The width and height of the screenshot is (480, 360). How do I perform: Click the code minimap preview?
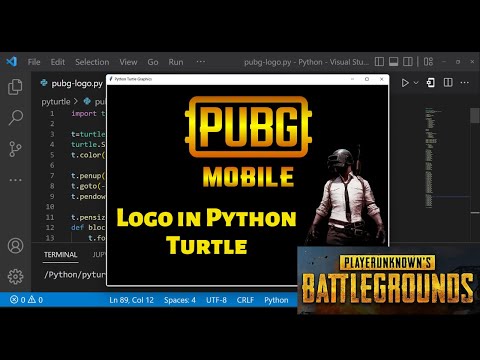tap(432, 157)
